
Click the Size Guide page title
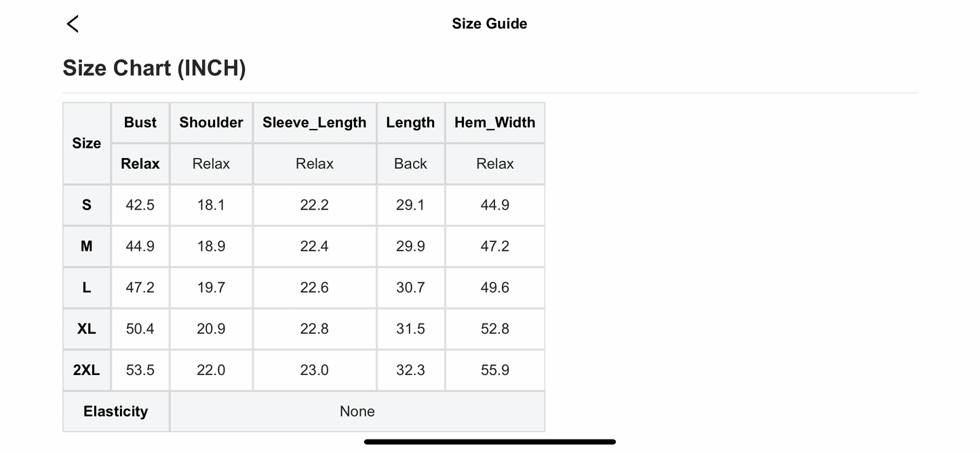pyautogui.click(x=489, y=24)
